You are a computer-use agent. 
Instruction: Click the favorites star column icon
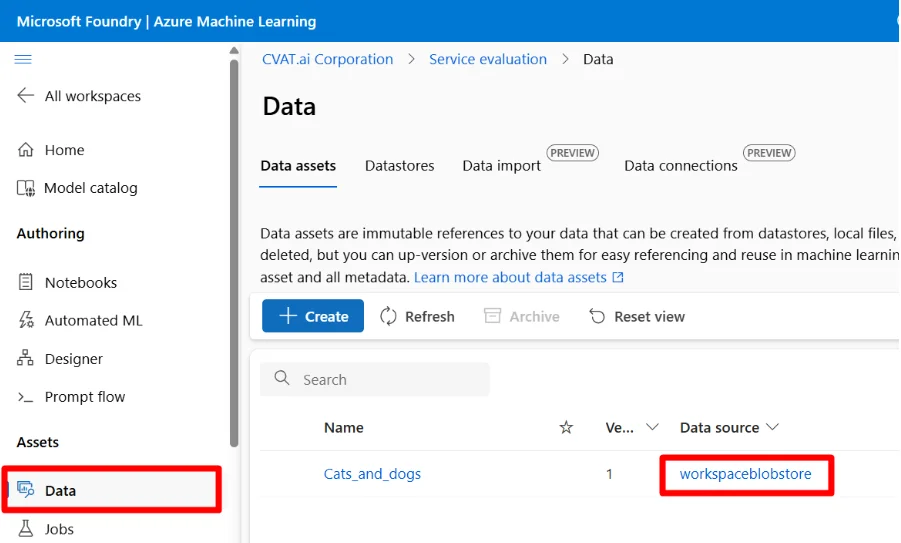click(566, 427)
